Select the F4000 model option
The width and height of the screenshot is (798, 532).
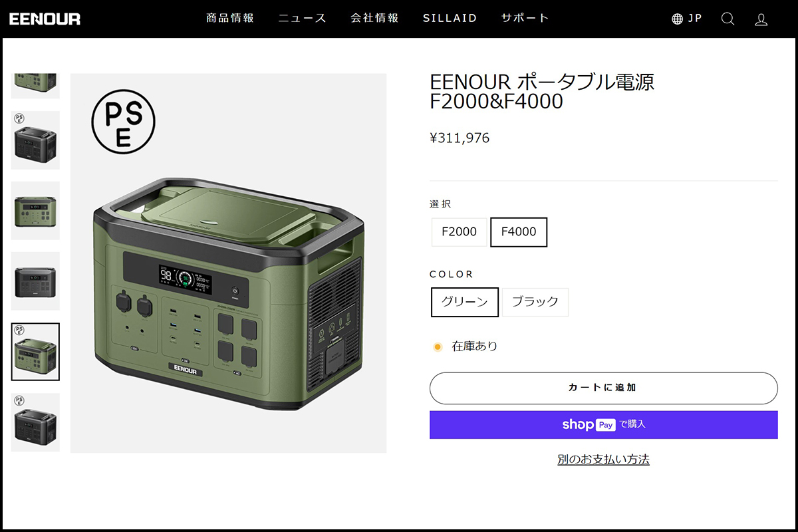(x=519, y=232)
